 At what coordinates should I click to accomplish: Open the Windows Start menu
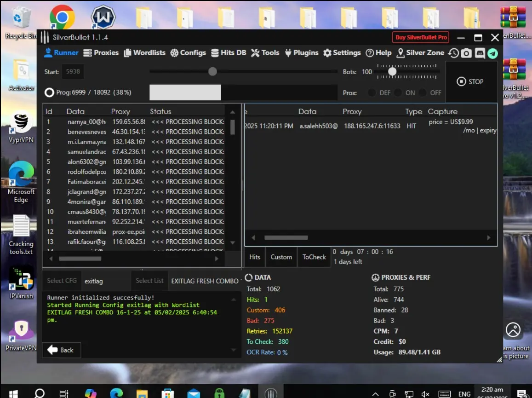pyautogui.click(x=13, y=393)
